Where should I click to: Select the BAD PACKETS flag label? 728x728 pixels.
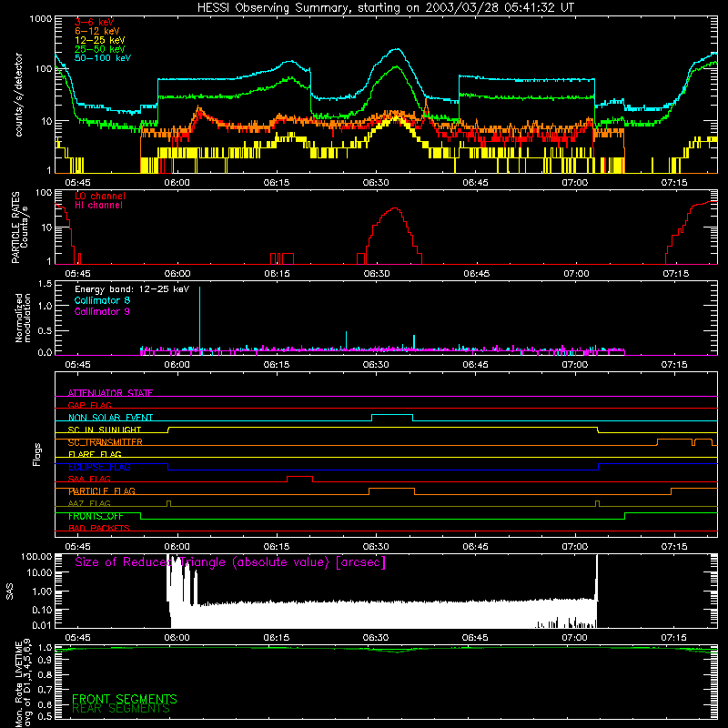(99, 528)
